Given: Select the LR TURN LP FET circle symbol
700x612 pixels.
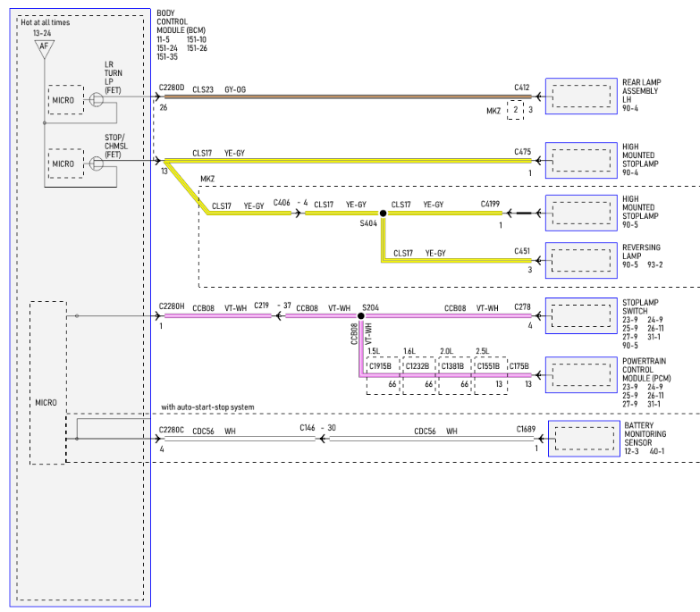Looking at the screenshot, I should click(x=97, y=99).
